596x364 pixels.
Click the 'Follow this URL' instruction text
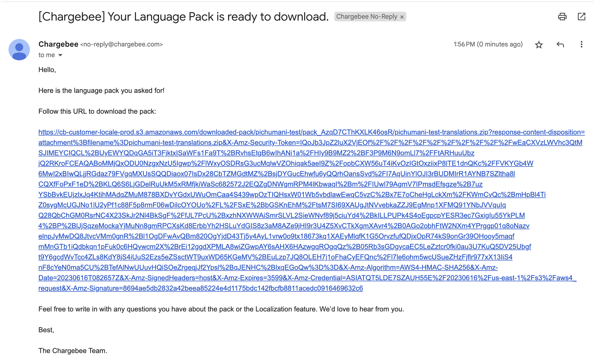[97, 112]
